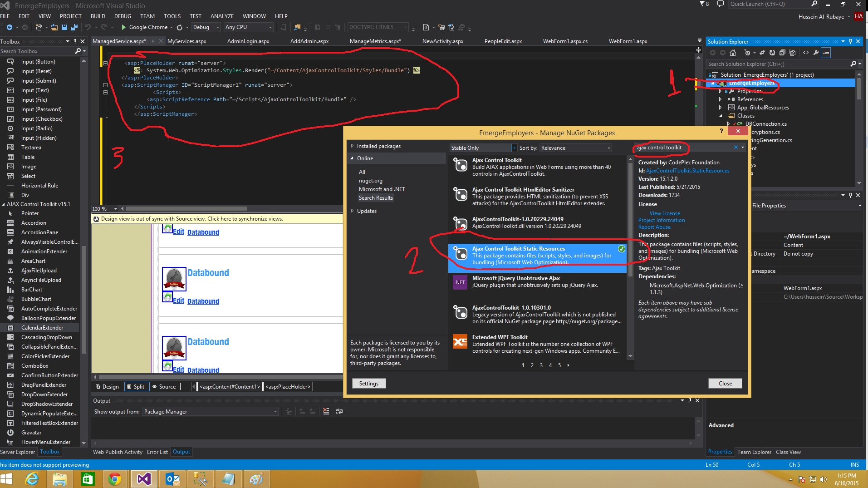Viewport: 868px width, 488px height.
Task: Select Ajax Control Toolkit HtmlEditor Sanitizer package
Action: tap(537, 197)
